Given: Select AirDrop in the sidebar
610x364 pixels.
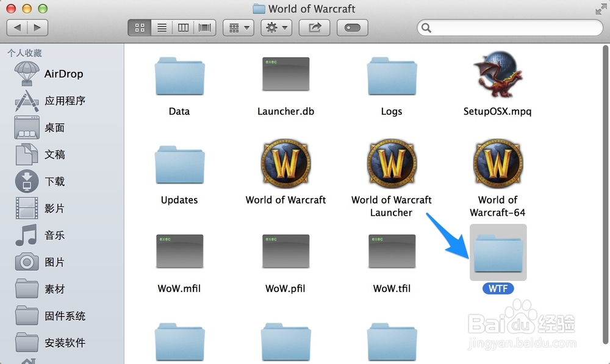Looking at the screenshot, I should tap(49, 74).
